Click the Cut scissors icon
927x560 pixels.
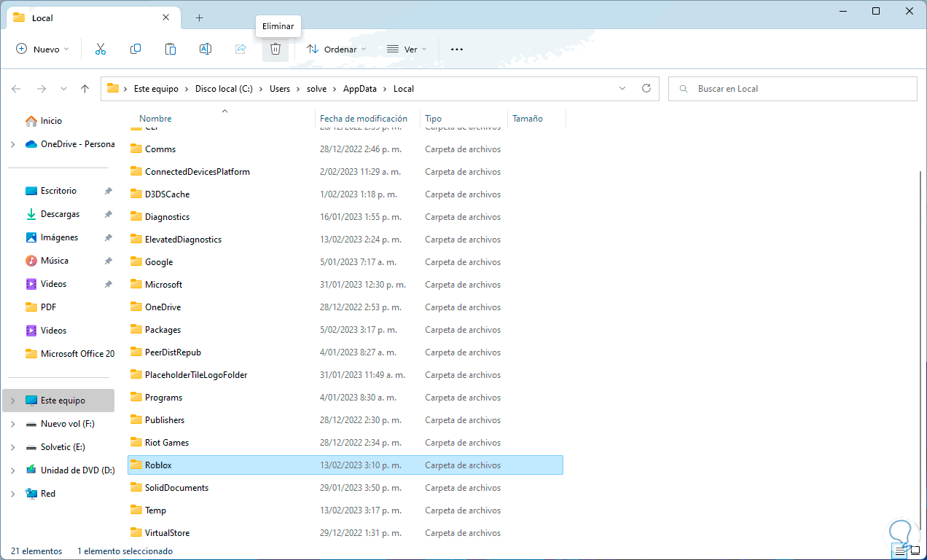point(101,49)
